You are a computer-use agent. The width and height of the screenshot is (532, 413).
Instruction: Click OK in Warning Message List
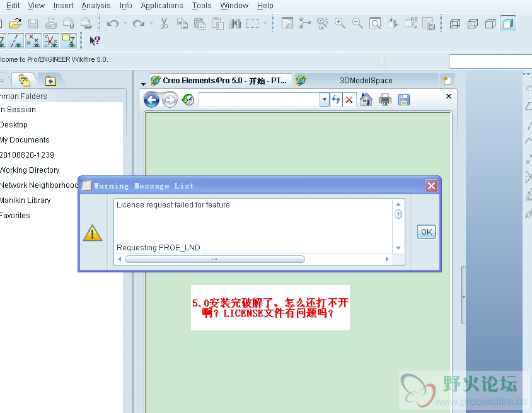(x=426, y=232)
